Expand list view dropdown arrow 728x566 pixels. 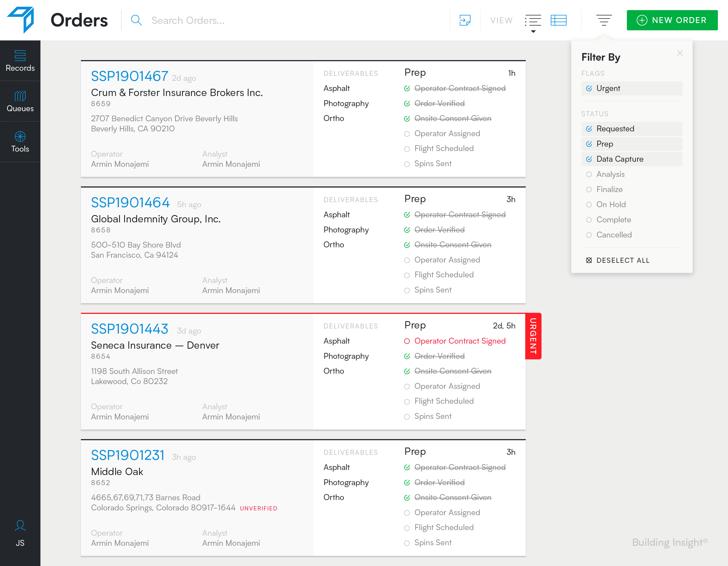tap(533, 32)
